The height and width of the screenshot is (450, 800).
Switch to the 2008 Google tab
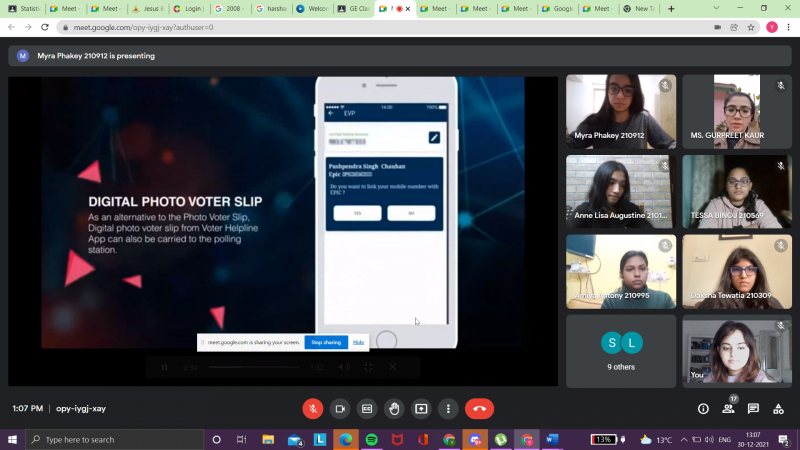click(230, 9)
